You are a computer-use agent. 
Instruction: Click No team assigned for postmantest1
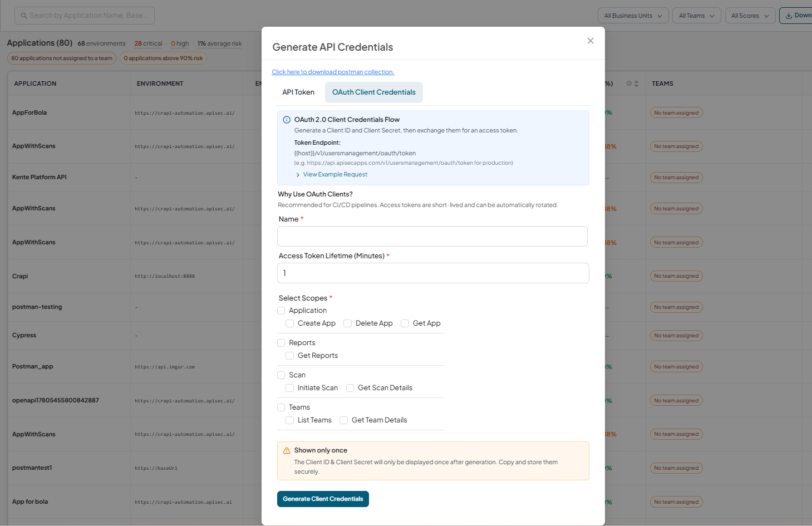click(676, 468)
